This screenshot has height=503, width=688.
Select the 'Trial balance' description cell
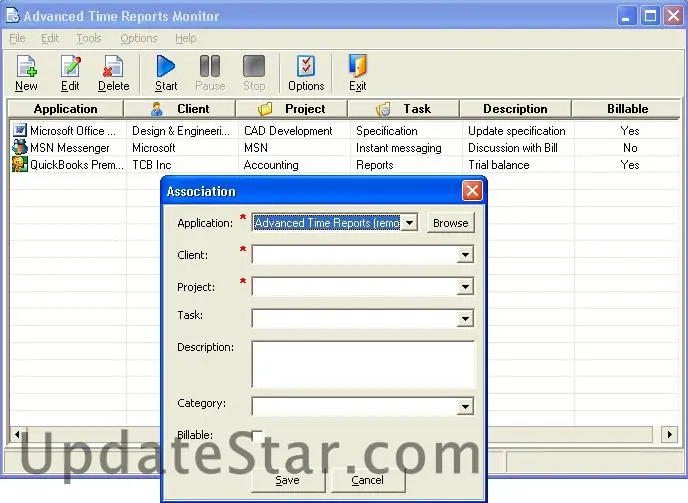[498, 165]
